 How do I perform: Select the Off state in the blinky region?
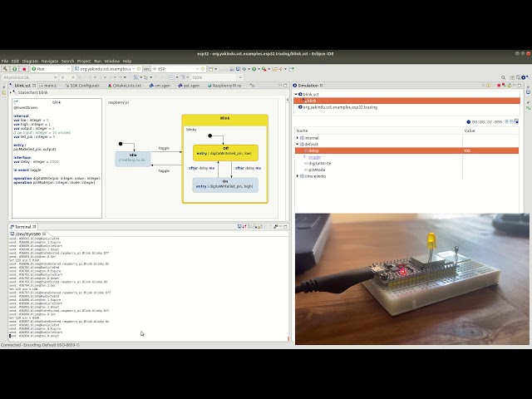pos(225,153)
